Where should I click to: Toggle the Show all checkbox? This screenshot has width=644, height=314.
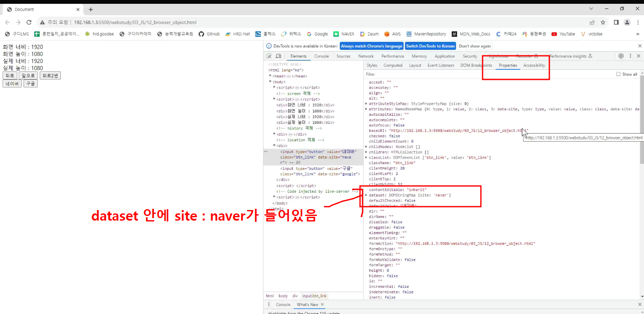pos(619,74)
